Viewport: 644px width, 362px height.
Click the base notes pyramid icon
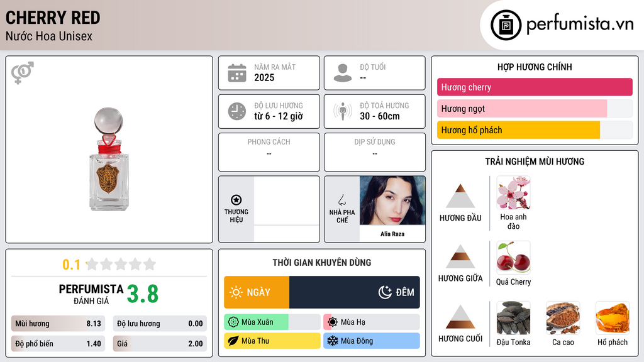coord(460,317)
